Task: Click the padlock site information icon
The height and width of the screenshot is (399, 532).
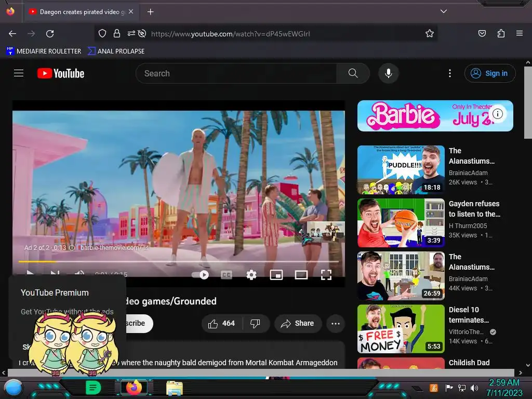Action: [x=117, y=33]
